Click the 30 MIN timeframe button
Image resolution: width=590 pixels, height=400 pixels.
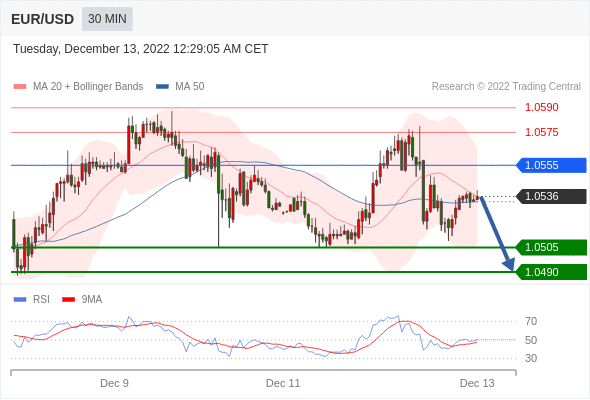(107, 18)
